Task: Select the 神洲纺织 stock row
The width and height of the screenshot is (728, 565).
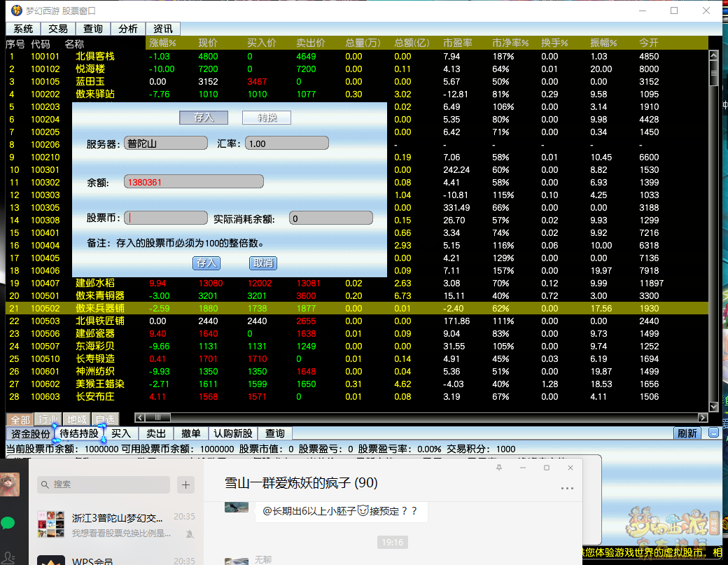Action: click(x=356, y=371)
